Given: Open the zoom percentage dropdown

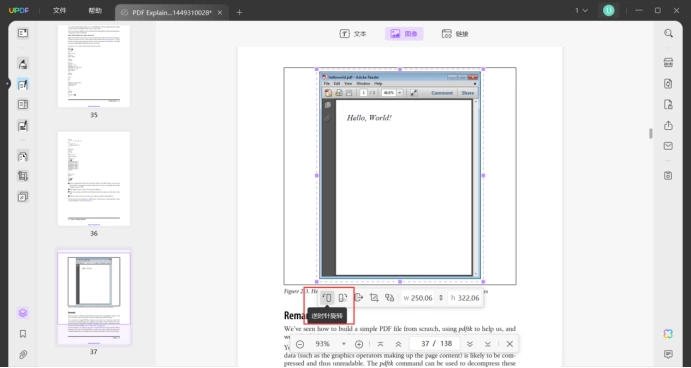Looking at the screenshot, I should coord(343,344).
